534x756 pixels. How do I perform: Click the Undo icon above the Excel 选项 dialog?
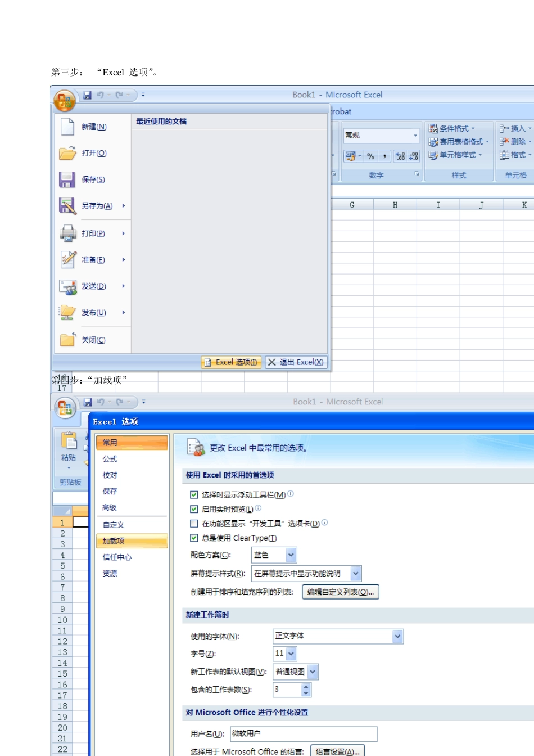[101, 402]
